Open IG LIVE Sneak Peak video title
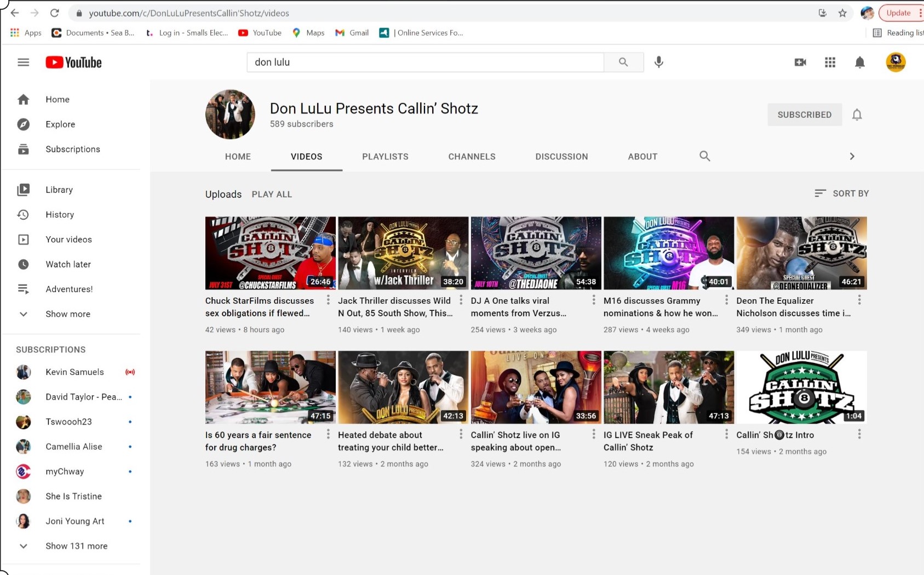The image size is (924, 575). (x=648, y=441)
